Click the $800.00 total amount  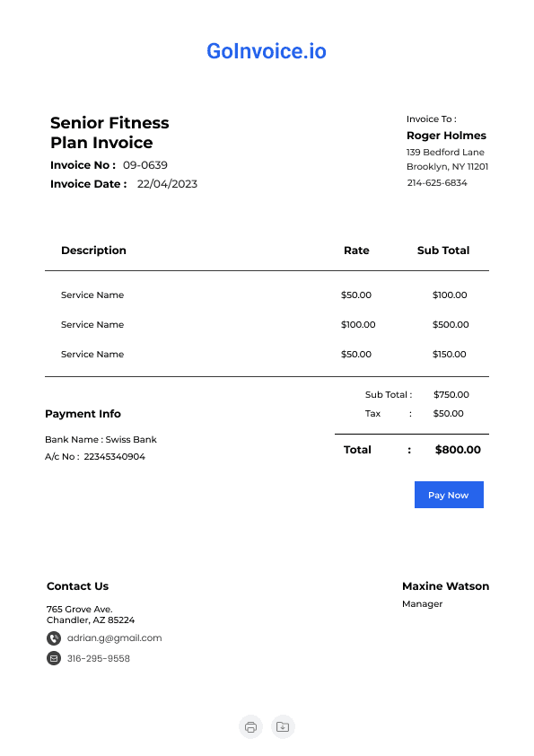click(x=458, y=450)
